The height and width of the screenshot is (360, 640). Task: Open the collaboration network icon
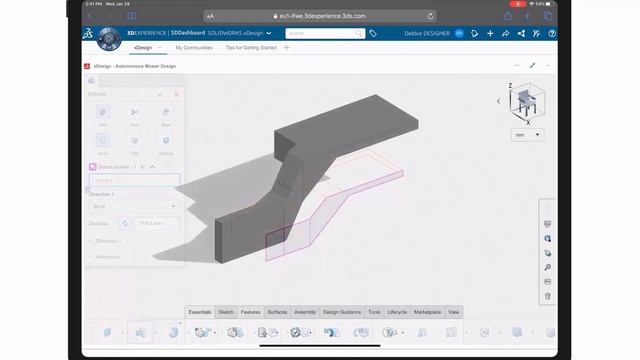pos(521,33)
